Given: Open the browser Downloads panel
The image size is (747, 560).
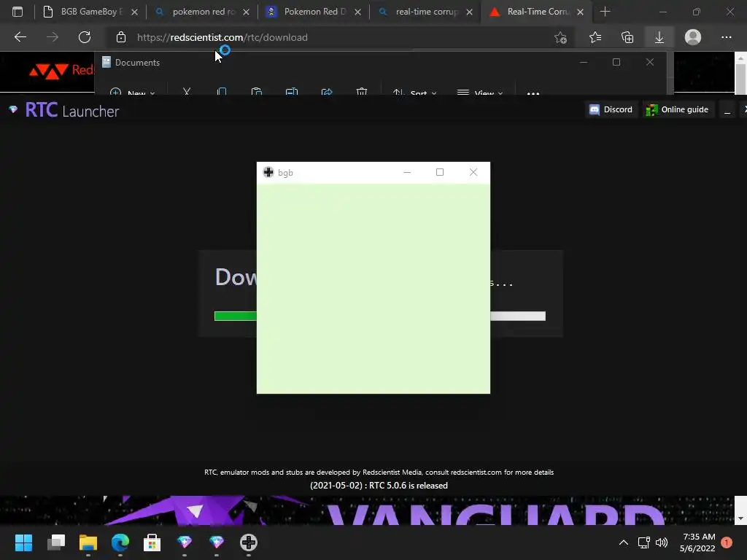Looking at the screenshot, I should (659, 37).
